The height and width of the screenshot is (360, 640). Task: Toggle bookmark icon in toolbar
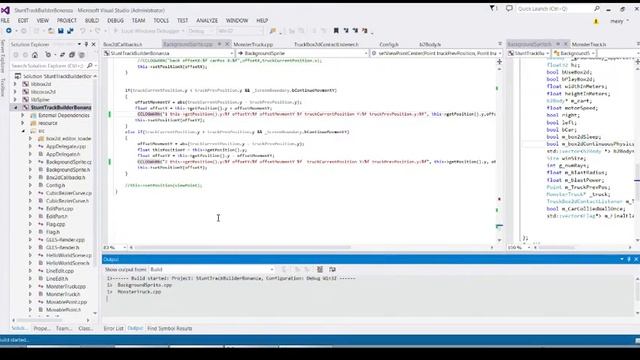[x=336, y=31]
